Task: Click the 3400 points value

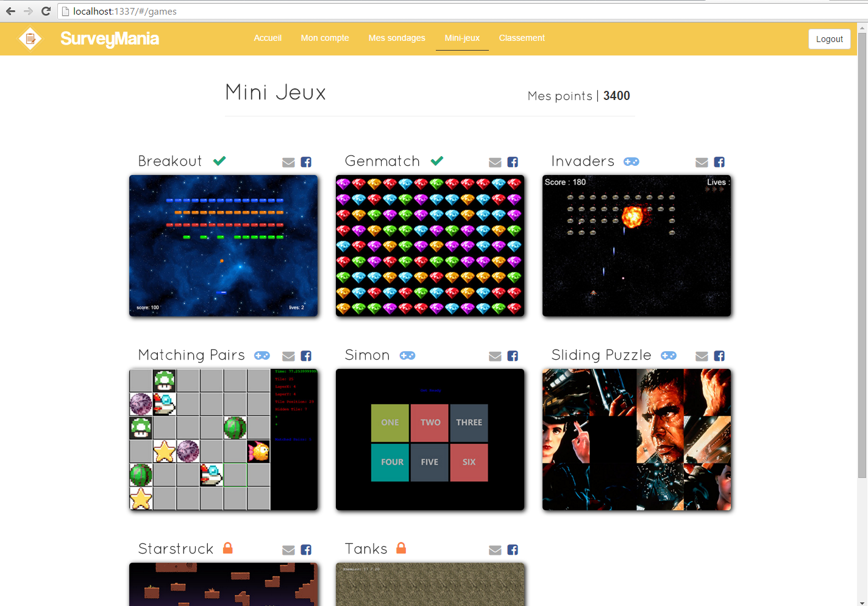Action: (617, 96)
